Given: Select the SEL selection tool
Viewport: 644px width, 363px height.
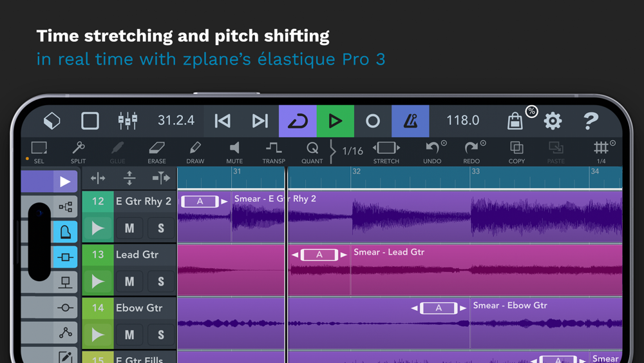Looking at the screenshot, I should [39, 152].
